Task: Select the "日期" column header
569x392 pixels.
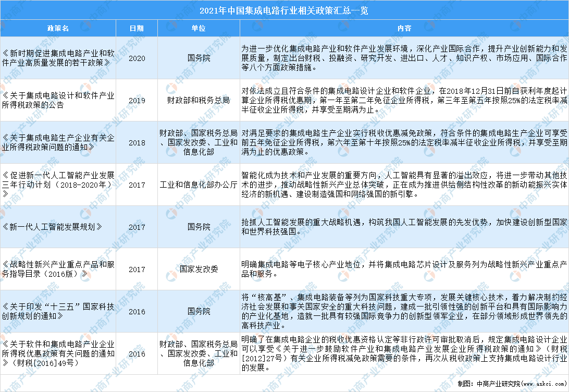Action: pyautogui.click(x=137, y=28)
